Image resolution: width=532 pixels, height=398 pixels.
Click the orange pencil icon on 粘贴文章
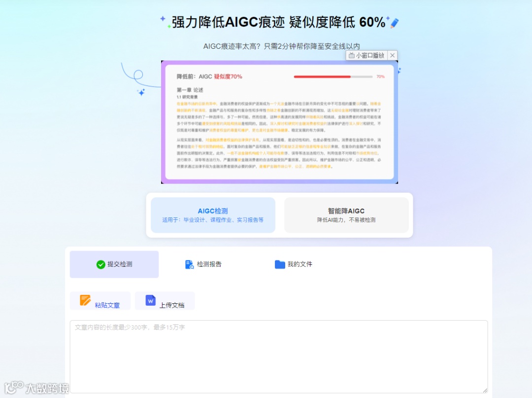pos(85,300)
